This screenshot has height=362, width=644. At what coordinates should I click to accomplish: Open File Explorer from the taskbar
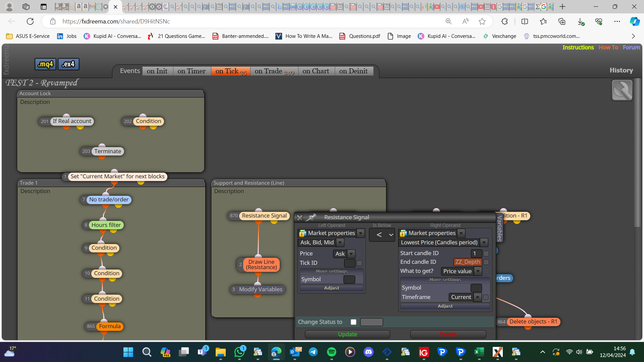(220, 352)
